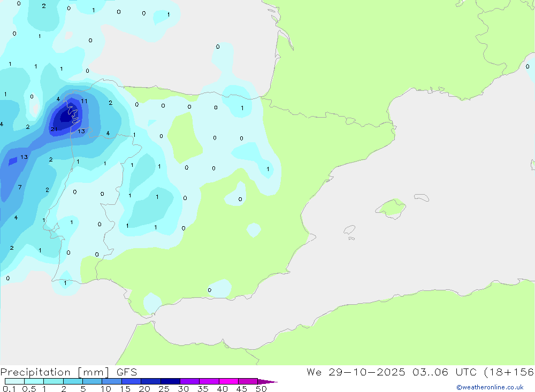
Task: Pick the 25–30 mm navy legend swatch
Action: coord(170,381)
